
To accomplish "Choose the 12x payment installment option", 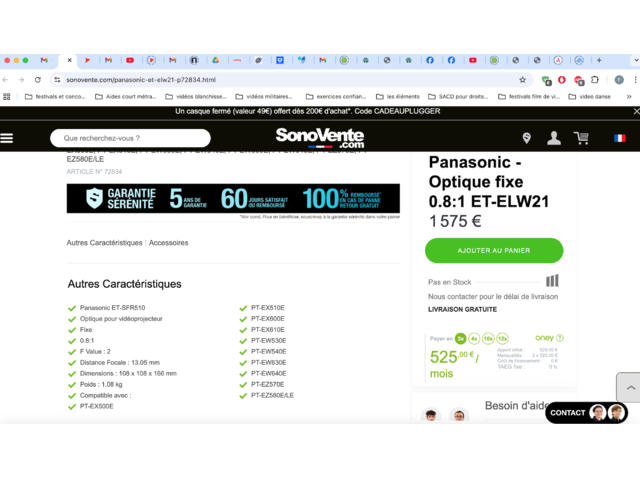I will point(503,338).
